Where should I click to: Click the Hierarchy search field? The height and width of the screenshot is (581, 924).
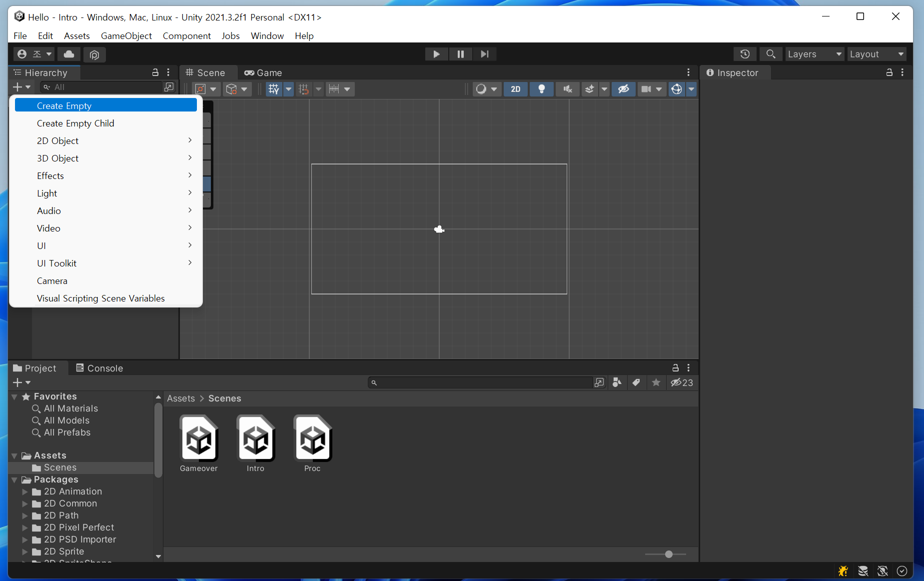101,87
